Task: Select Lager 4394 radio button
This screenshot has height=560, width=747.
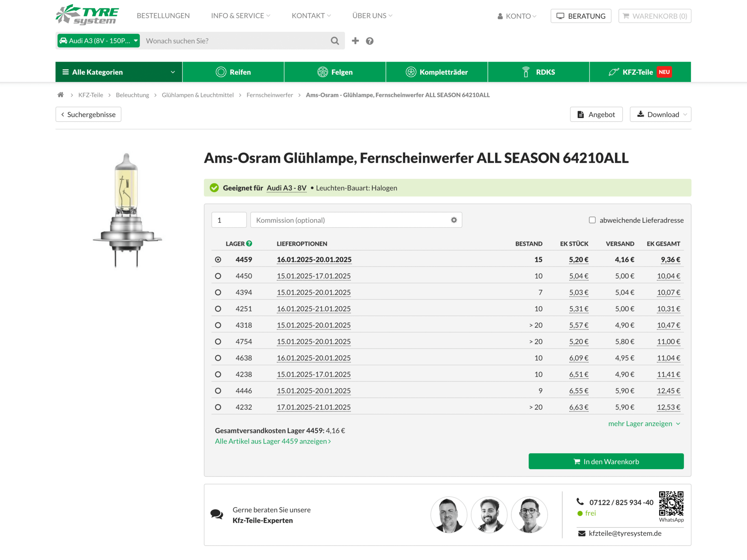Action: point(218,292)
